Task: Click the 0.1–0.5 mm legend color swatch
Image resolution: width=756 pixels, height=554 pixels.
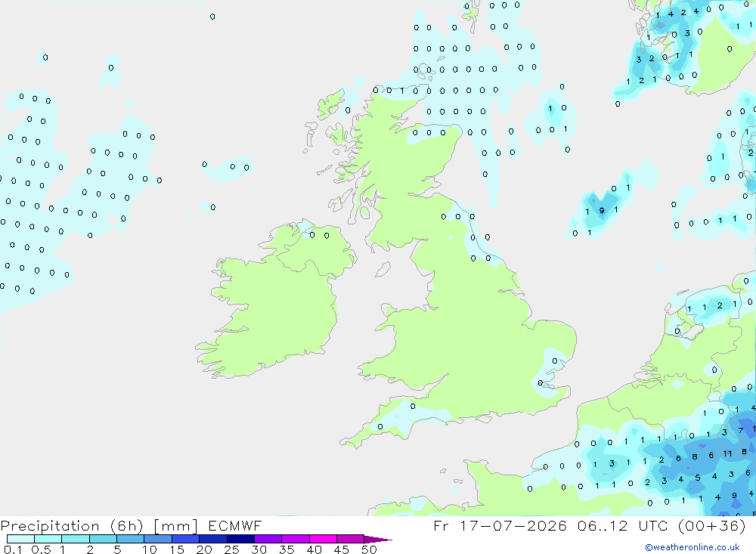Action: click(x=20, y=539)
